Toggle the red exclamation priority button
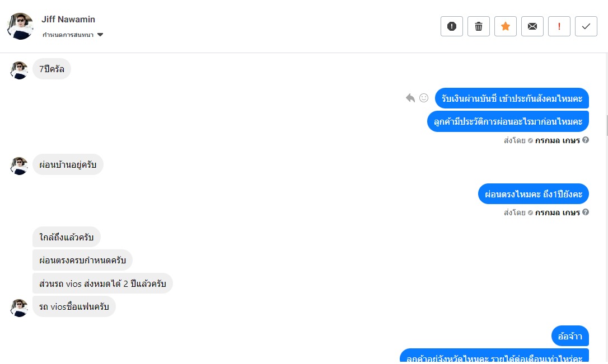 pyautogui.click(x=559, y=26)
